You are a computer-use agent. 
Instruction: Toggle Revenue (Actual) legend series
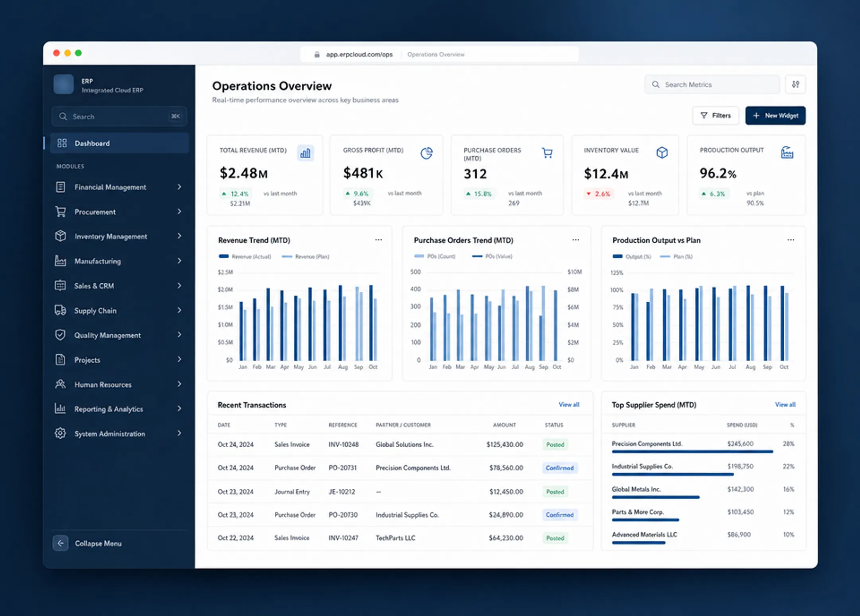[245, 257]
